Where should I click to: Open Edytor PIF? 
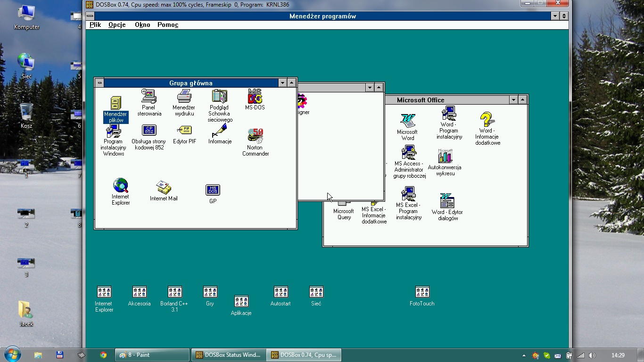pos(184,131)
